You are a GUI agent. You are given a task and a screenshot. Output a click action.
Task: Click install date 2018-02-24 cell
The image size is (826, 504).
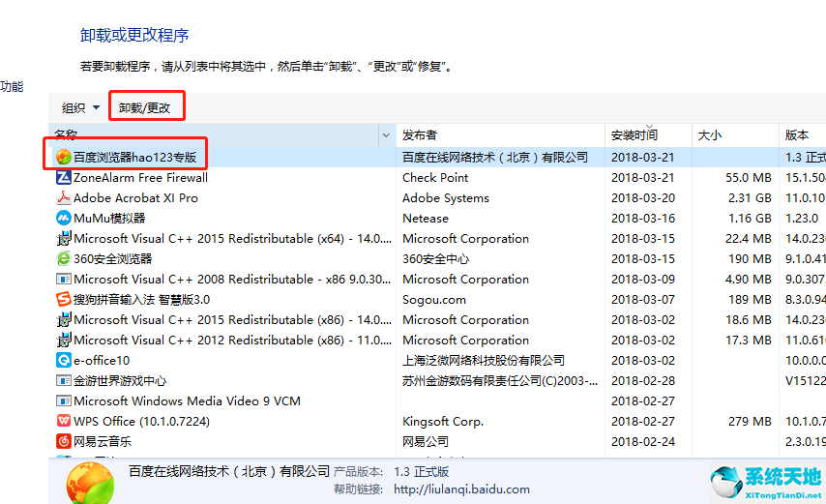642,441
